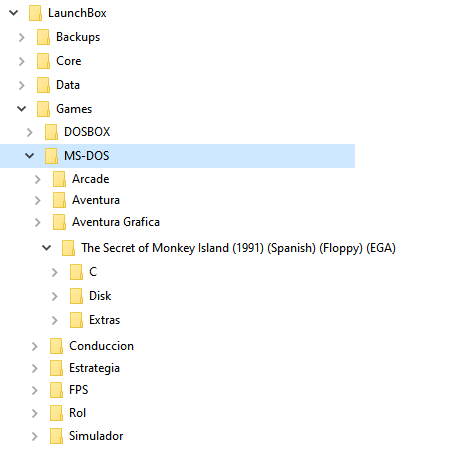Click the Disk folder icon

point(76,296)
